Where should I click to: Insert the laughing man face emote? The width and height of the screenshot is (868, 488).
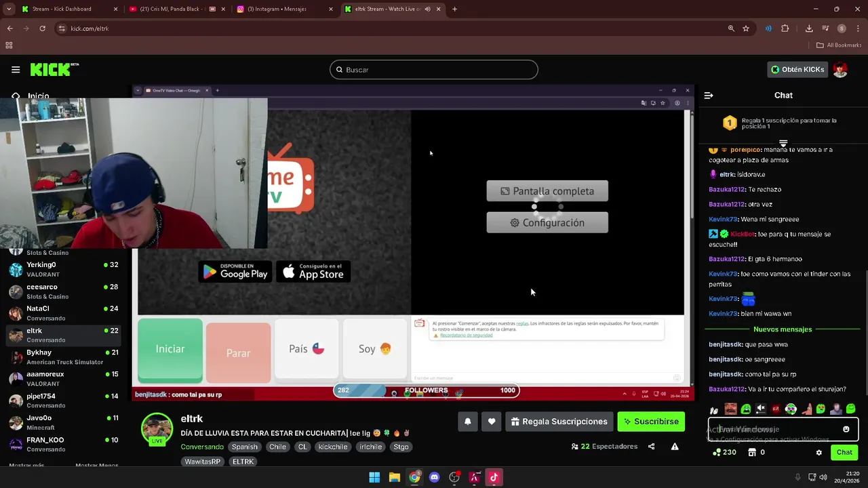click(x=730, y=409)
